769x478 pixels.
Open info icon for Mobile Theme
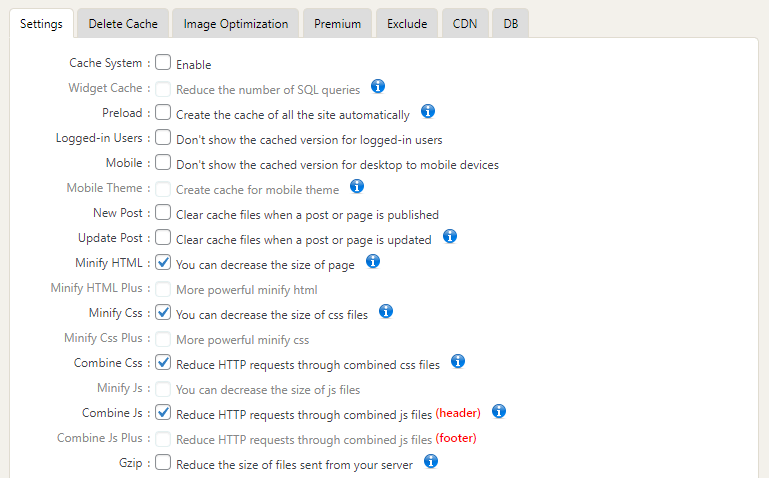pos(357,186)
